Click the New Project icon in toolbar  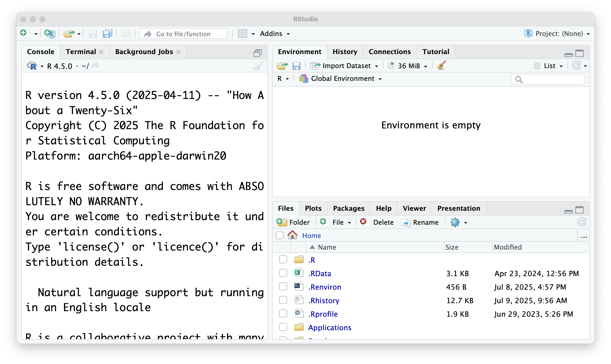50,34
